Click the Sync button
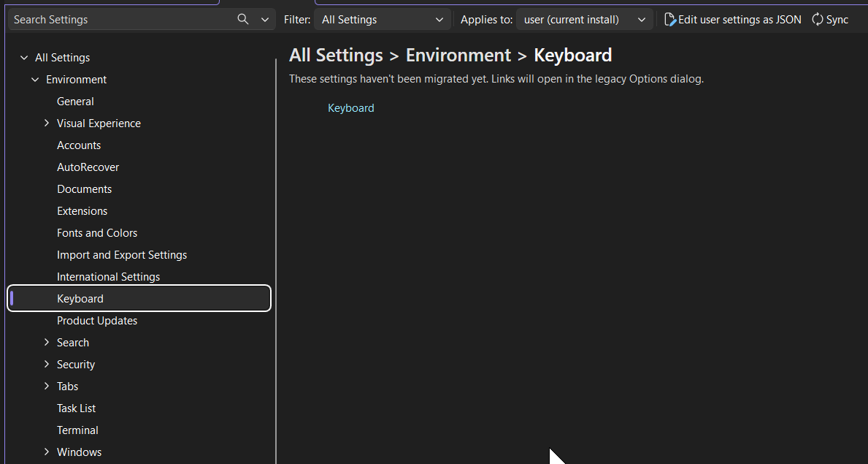The height and width of the screenshot is (464, 868). coord(830,20)
